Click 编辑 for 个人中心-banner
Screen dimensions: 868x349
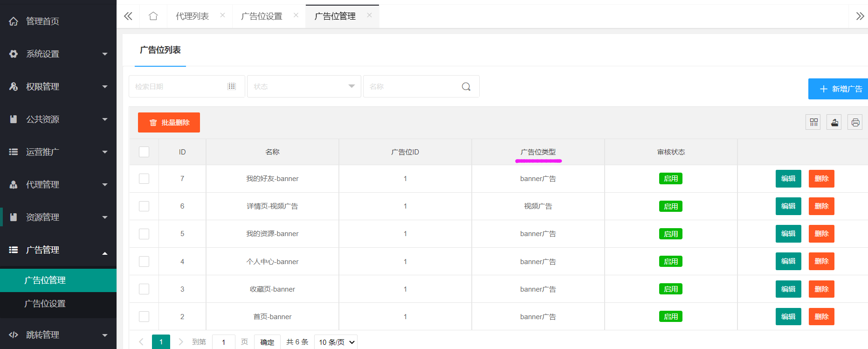coord(788,261)
